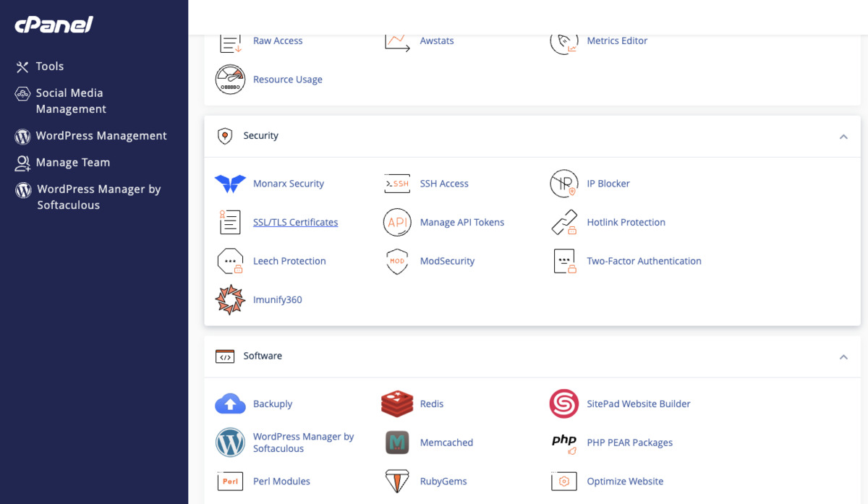This screenshot has height=504, width=868.
Task: Click the Redis red stack icon
Action: pyautogui.click(x=397, y=404)
